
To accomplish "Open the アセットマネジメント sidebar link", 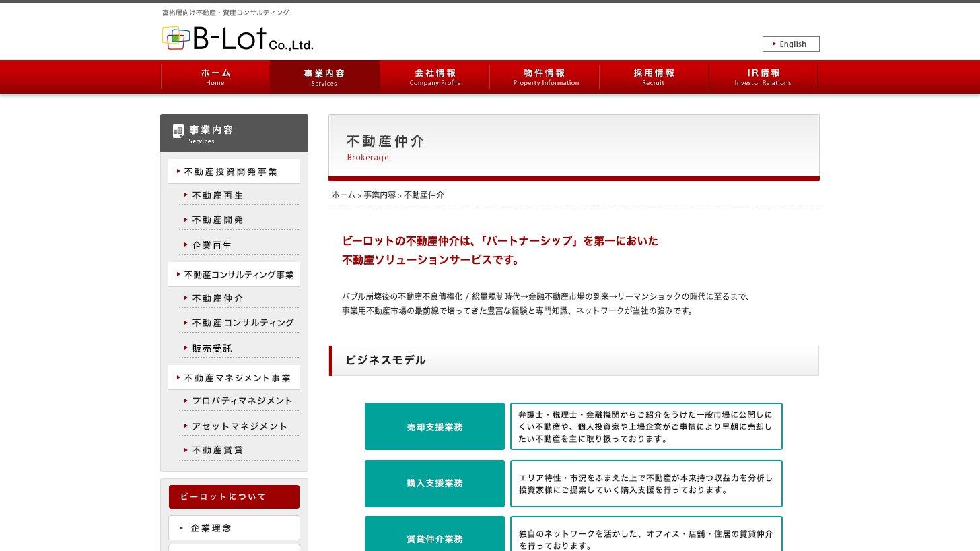I will (x=239, y=426).
